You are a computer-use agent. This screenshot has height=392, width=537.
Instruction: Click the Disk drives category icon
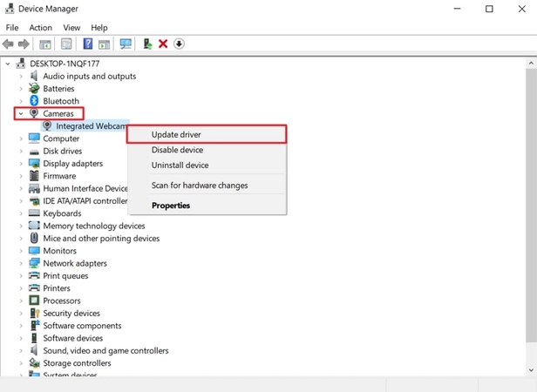click(34, 152)
